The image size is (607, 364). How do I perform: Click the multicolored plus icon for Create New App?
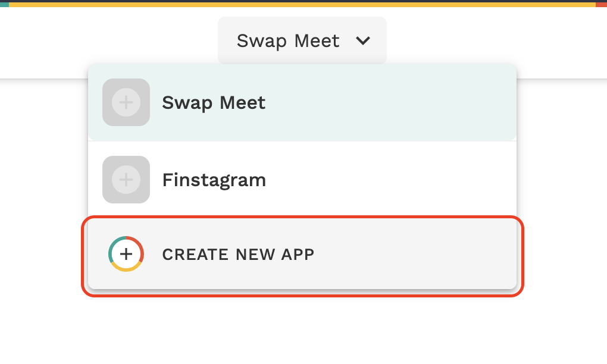[126, 254]
